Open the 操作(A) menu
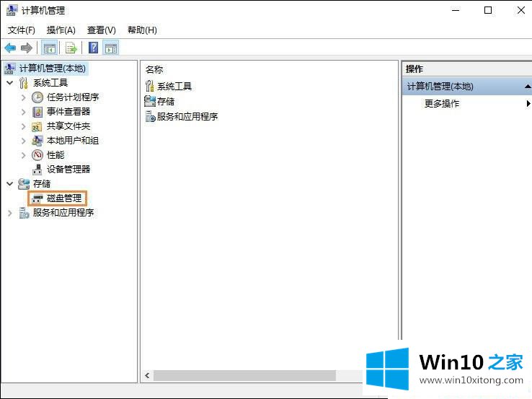Image resolution: width=532 pixels, height=399 pixels. pos(61,30)
